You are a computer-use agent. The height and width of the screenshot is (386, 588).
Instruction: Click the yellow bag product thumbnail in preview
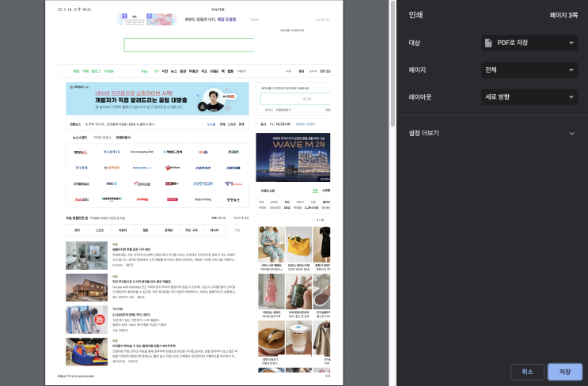pyautogui.click(x=298, y=244)
